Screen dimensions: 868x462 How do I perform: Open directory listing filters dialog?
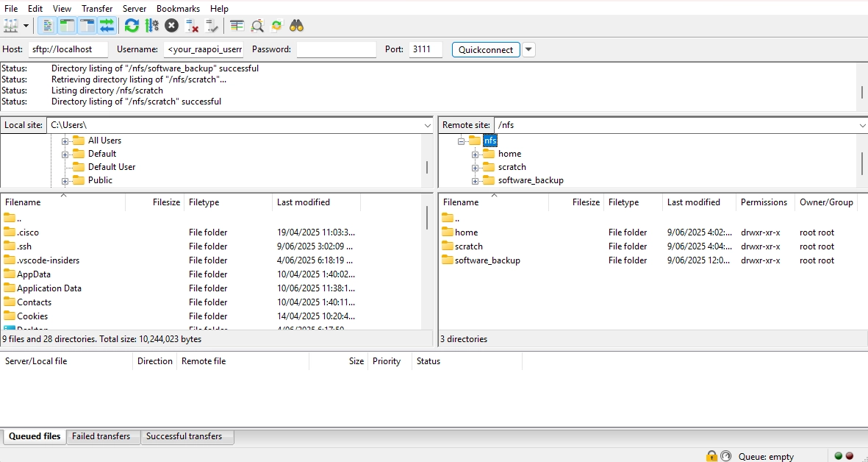point(237,26)
